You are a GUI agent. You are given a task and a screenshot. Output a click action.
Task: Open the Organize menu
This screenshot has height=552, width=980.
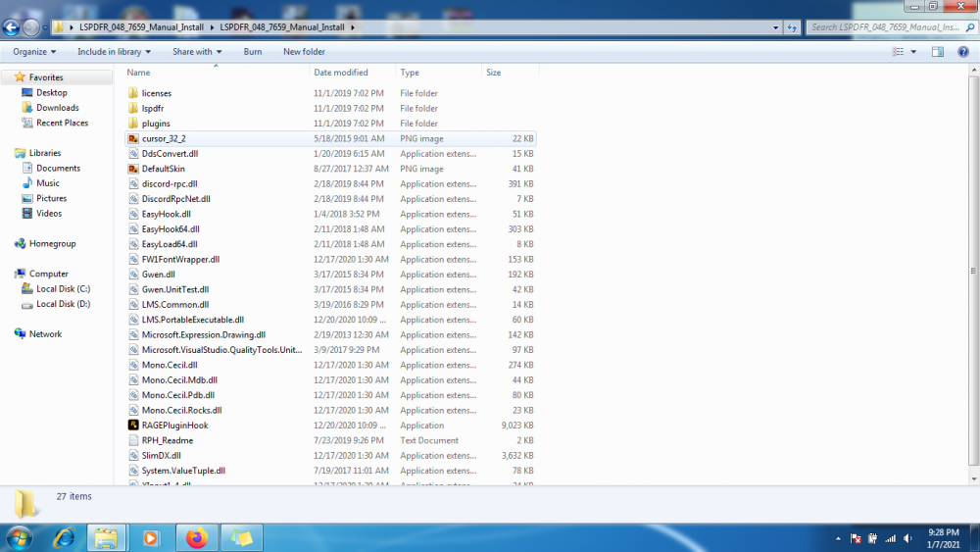[34, 52]
